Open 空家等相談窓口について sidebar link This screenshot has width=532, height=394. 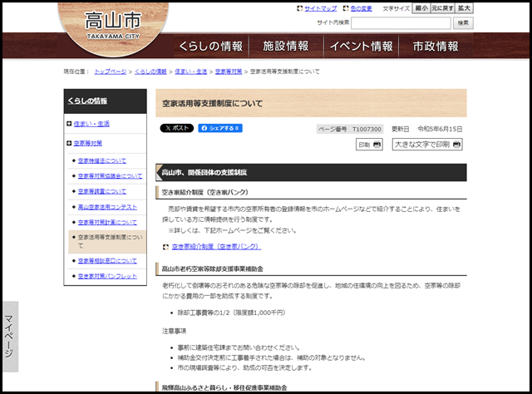(107, 261)
